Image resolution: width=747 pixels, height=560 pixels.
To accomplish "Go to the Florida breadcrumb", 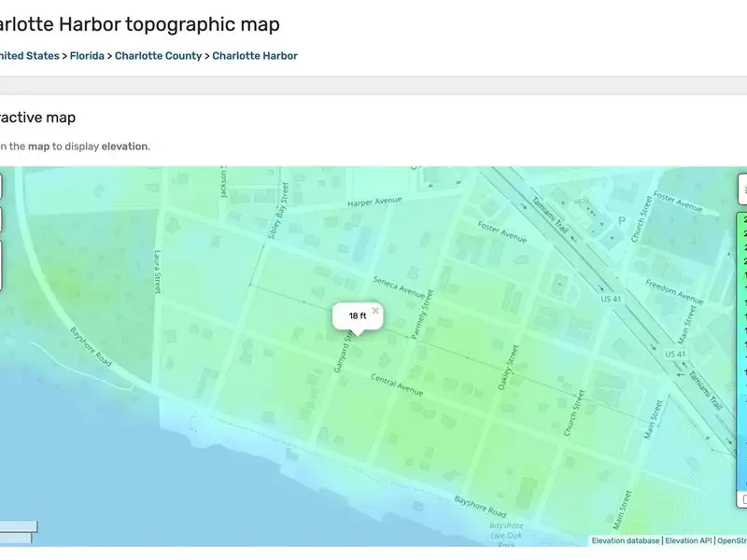I will point(88,56).
